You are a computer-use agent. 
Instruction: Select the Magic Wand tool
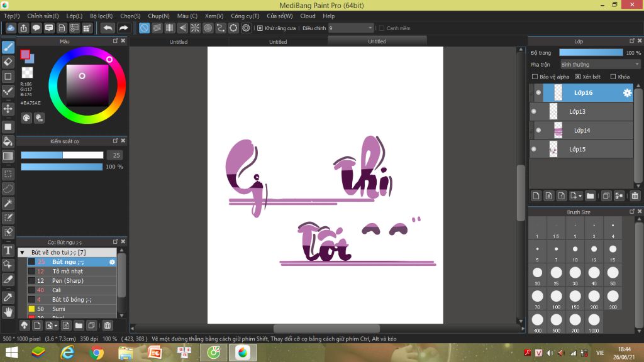coord(8,203)
